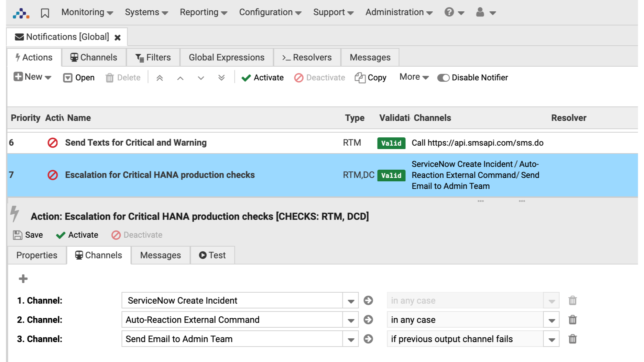Move action up one priority
This screenshot has width=644, height=362.
180,78
